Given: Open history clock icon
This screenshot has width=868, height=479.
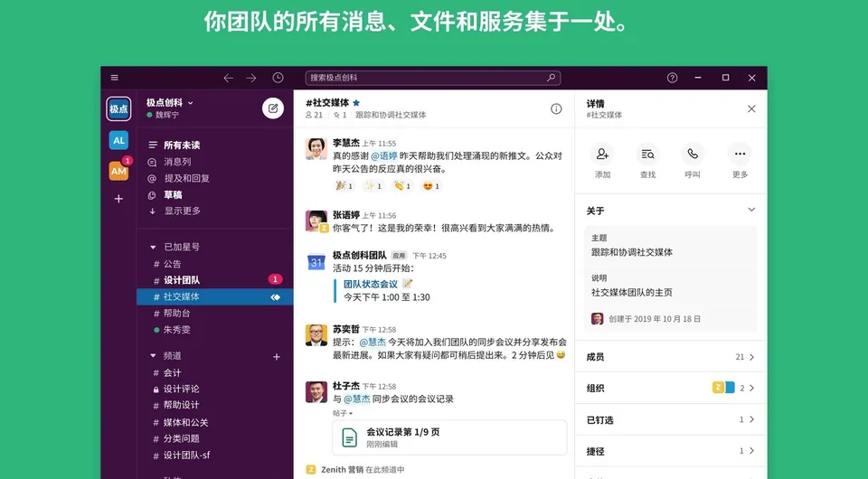Looking at the screenshot, I should point(278,78).
